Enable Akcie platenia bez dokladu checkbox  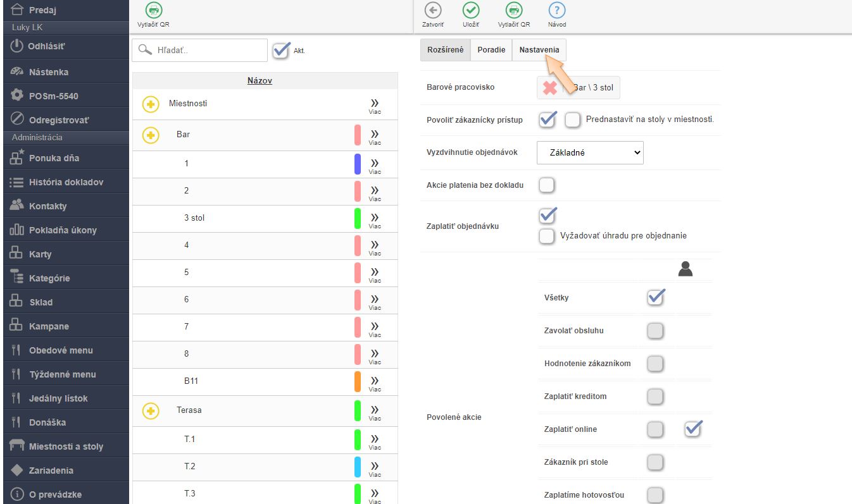546,185
